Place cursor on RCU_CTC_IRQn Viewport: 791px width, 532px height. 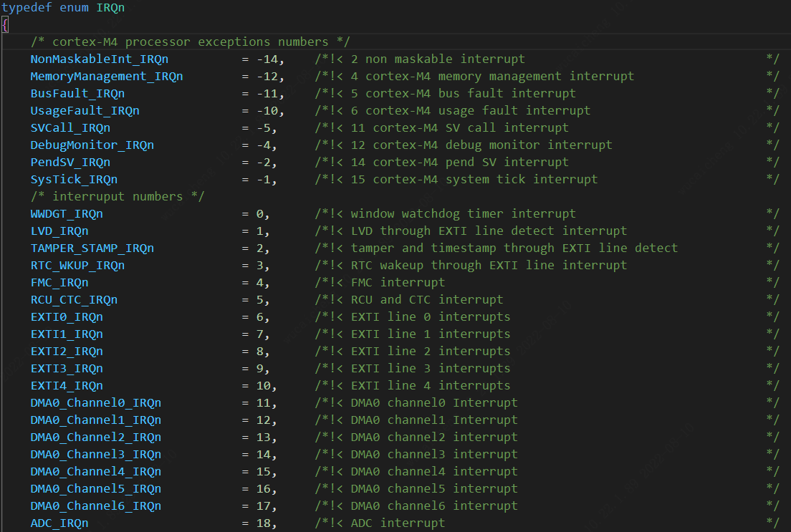click(74, 299)
